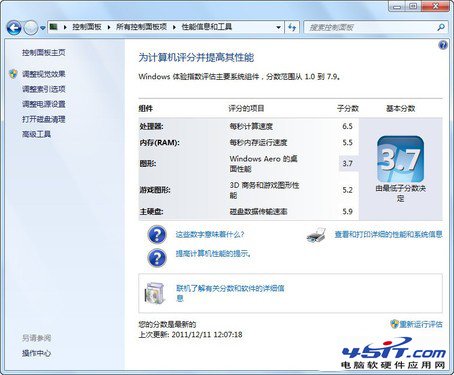Click question icon beside 这些数字意味着什么
Image resolution: width=454 pixels, height=375 pixels.
(157, 234)
